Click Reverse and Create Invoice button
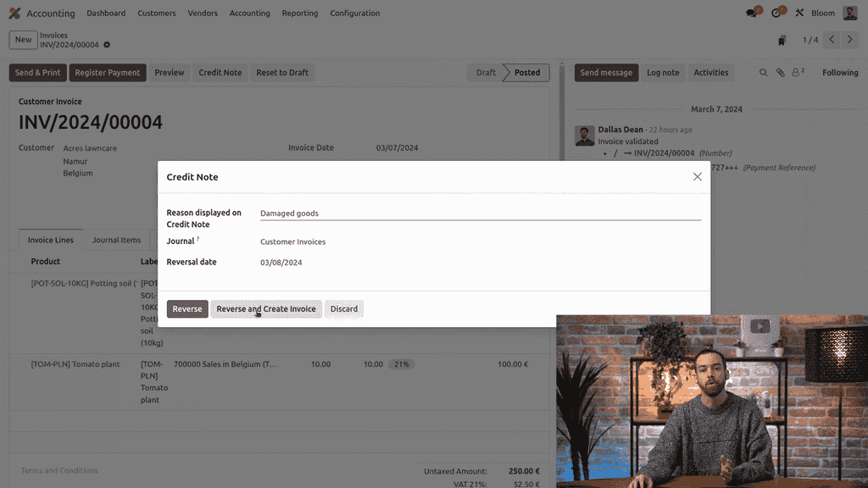 [x=266, y=308]
